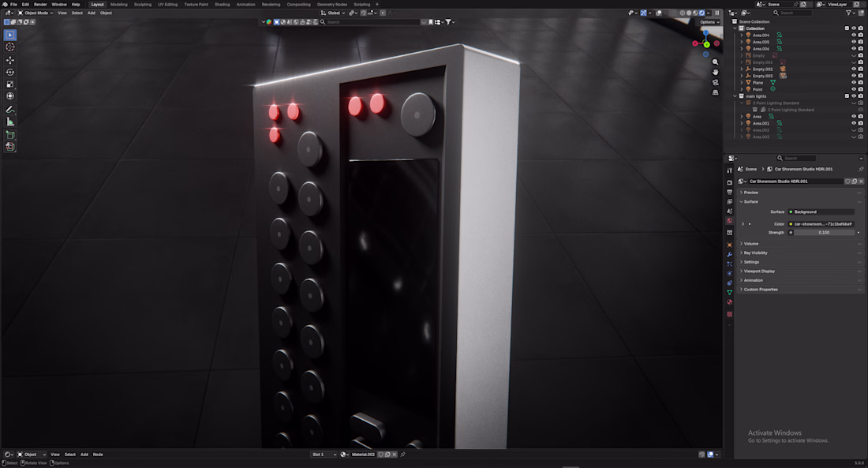The height and width of the screenshot is (468, 868).
Task: Open the Render menu
Action: pos(40,4)
